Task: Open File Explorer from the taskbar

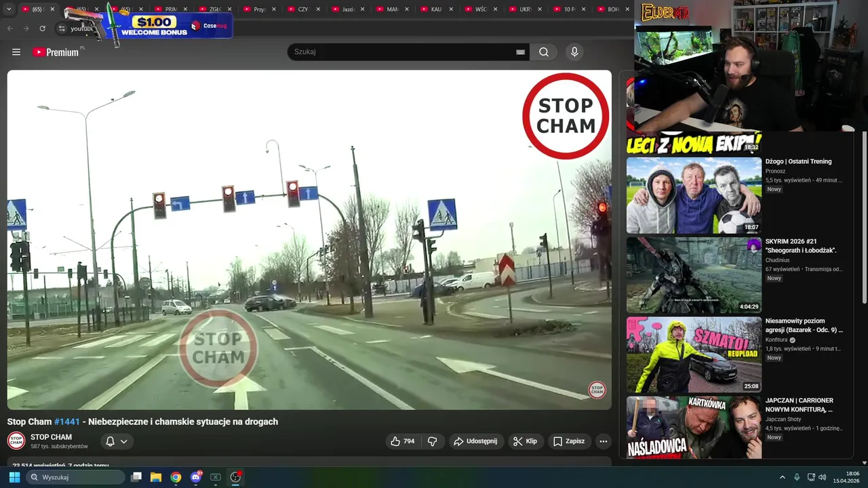Action: click(156, 477)
